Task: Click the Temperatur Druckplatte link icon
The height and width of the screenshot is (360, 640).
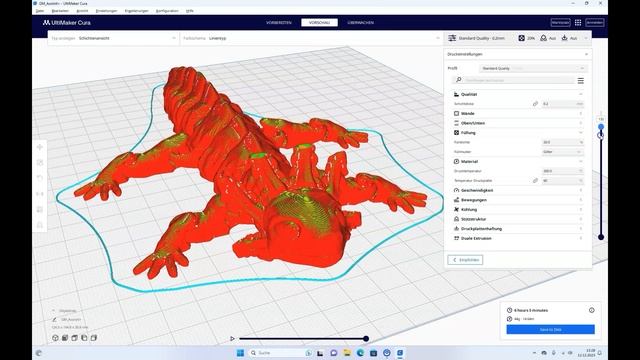Action: [535, 180]
